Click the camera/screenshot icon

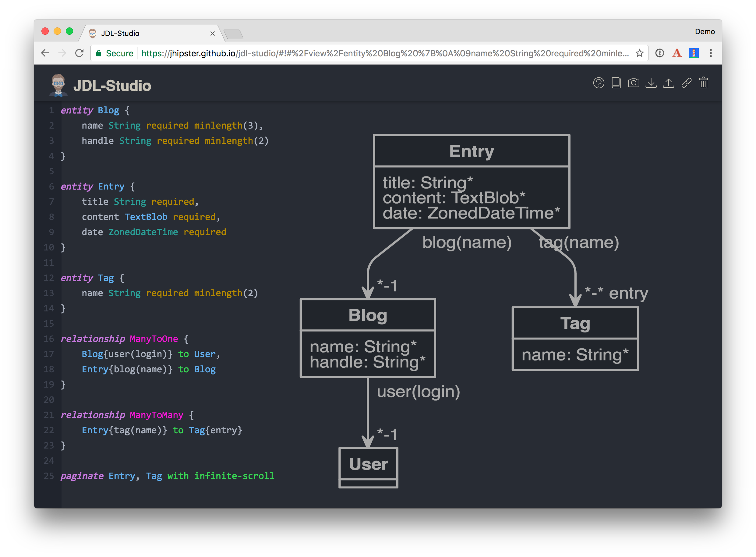[633, 83]
